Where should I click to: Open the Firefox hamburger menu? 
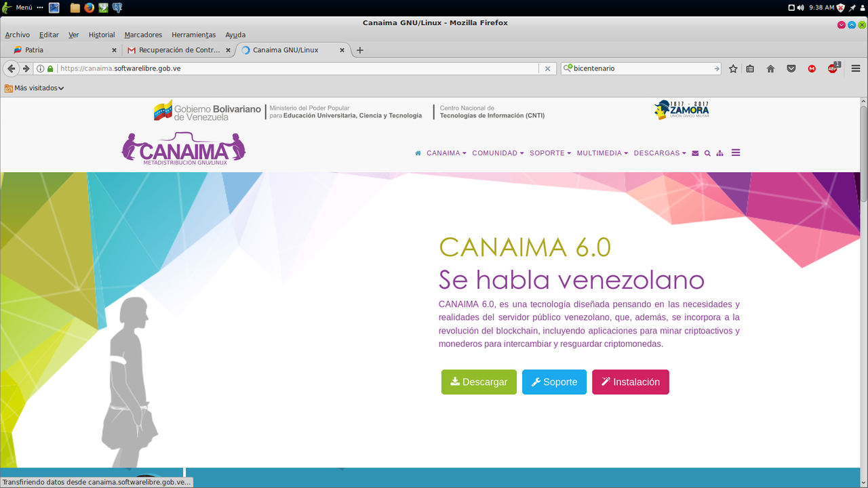pyautogui.click(x=856, y=68)
